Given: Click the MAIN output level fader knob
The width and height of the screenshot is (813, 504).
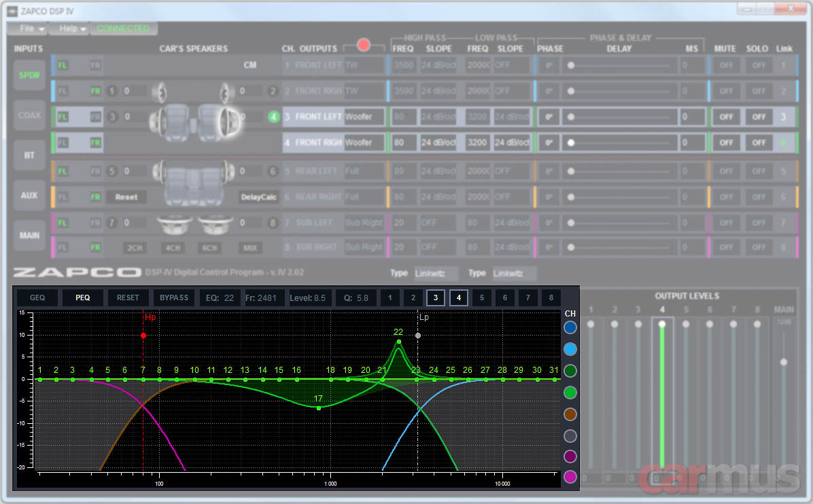Looking at the screenshot, I should click(x=784, y=362).
